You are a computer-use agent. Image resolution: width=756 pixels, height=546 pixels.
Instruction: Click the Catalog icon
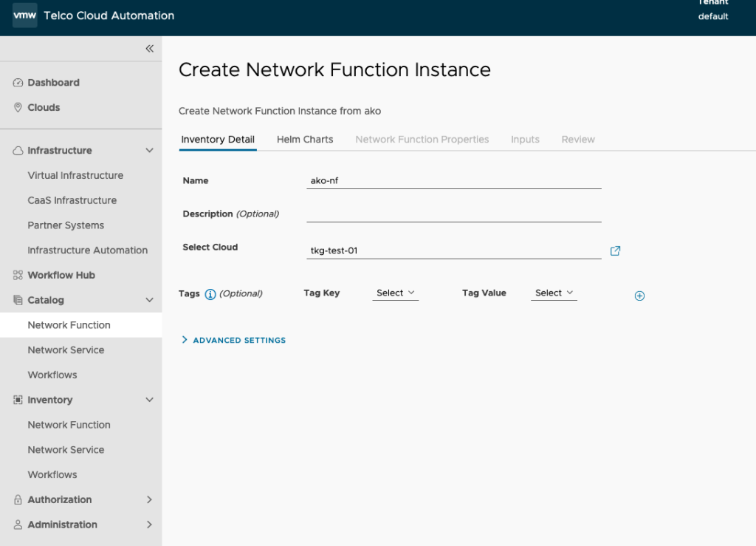18,300
